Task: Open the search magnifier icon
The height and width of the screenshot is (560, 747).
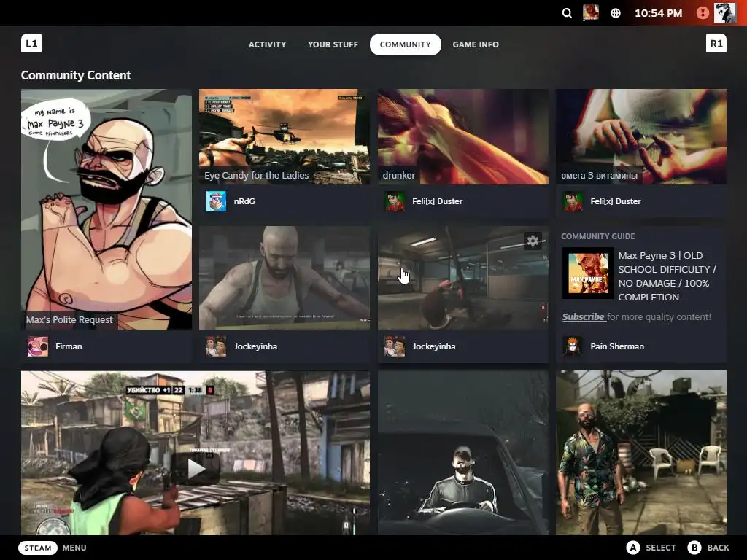Action: (566, 13)
